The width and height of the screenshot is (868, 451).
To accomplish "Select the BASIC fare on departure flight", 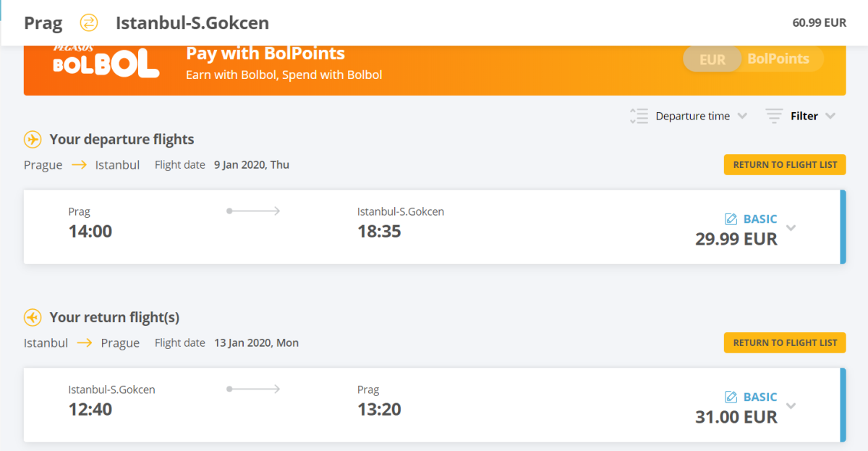I will click(759, 219).
